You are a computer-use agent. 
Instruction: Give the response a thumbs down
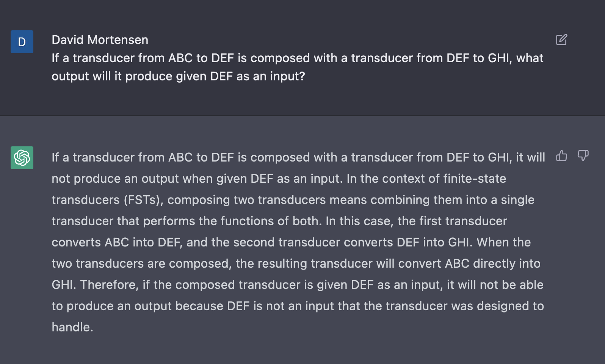tap(583, 155)
